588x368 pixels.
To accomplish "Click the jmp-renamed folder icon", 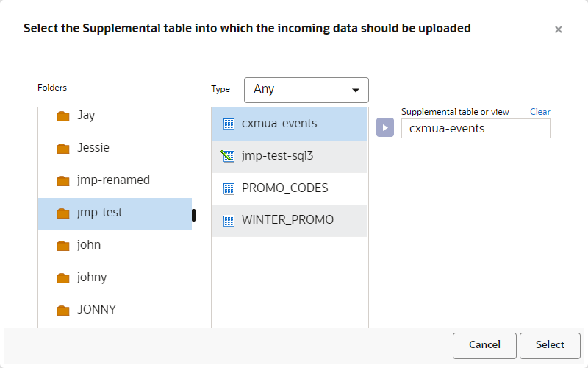I will pos(62,180).
